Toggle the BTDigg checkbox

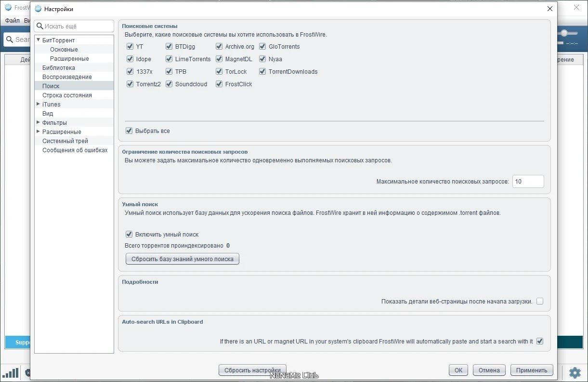169,47
